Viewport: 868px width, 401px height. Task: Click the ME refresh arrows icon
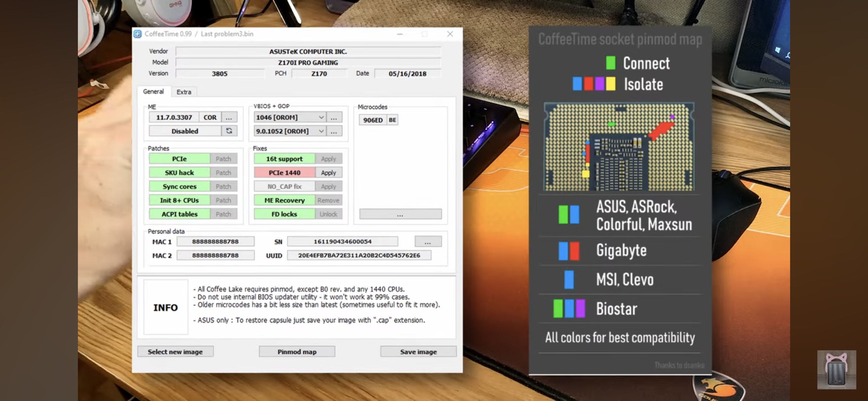(229, 131)
